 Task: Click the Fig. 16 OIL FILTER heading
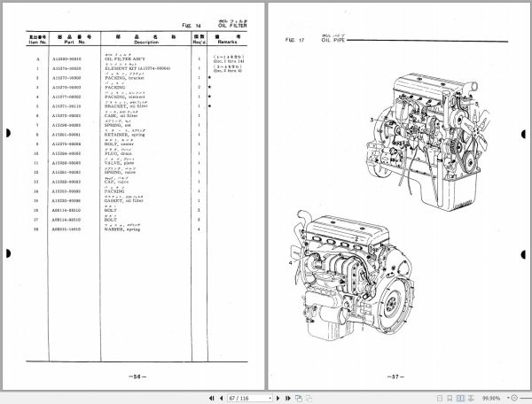click(215, 24)
